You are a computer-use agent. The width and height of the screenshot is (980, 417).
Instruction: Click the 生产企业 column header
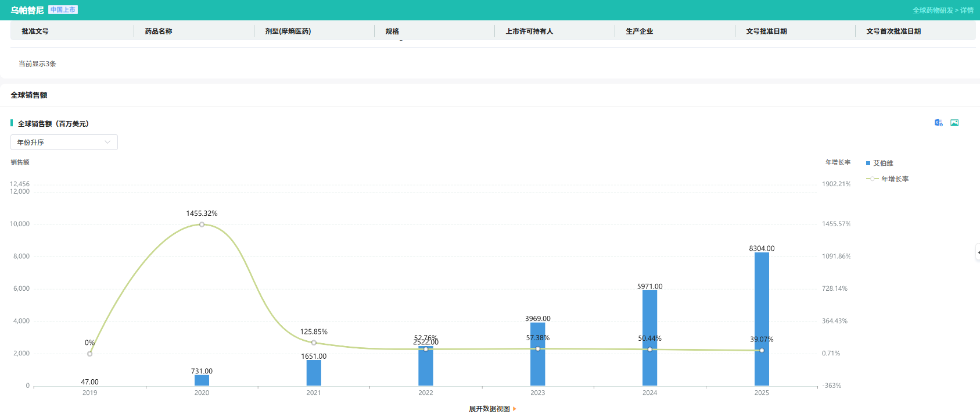[639, 31]
